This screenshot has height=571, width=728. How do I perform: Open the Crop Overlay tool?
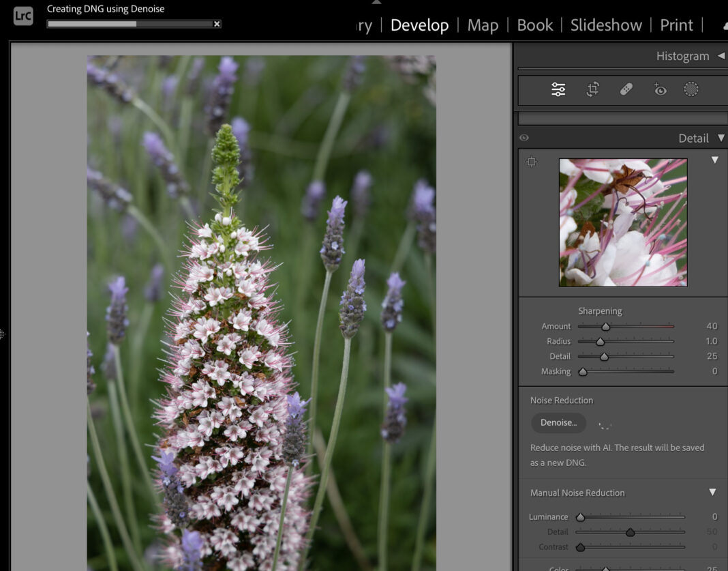592,89
